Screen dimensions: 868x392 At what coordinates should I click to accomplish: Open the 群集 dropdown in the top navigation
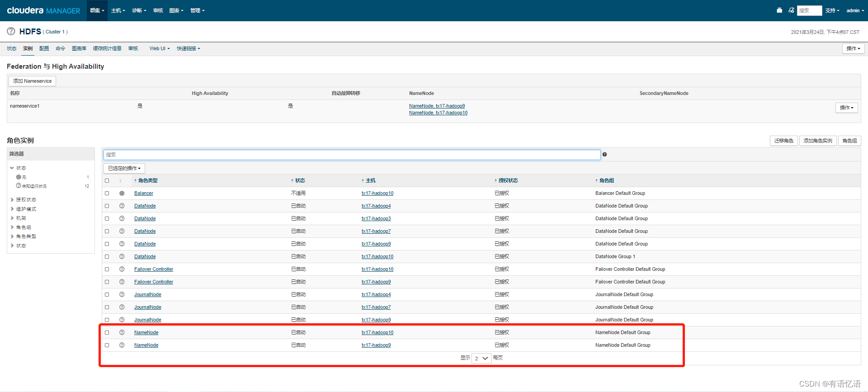point(97,10)
